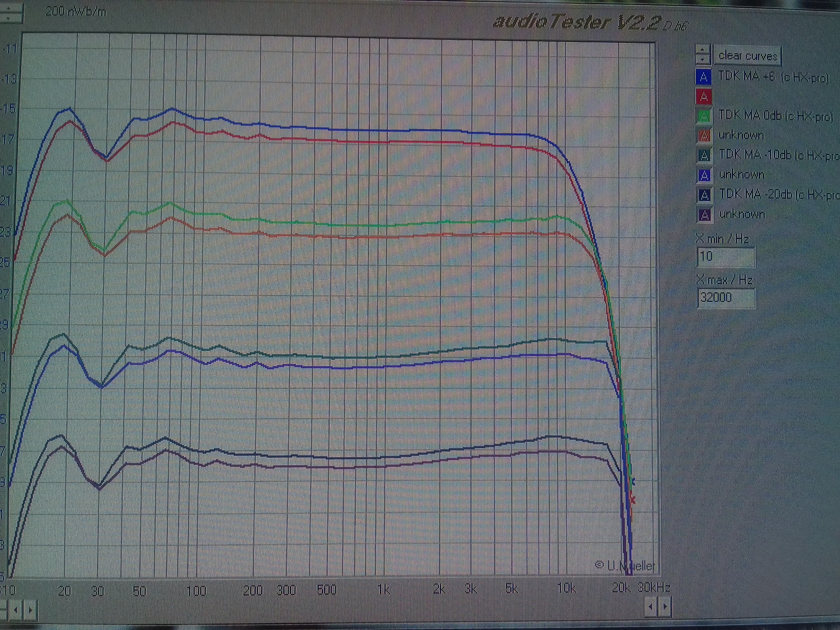Click the down arrow beside clear curves
This screenshot has width=840, height=630.
pos(703,59)
